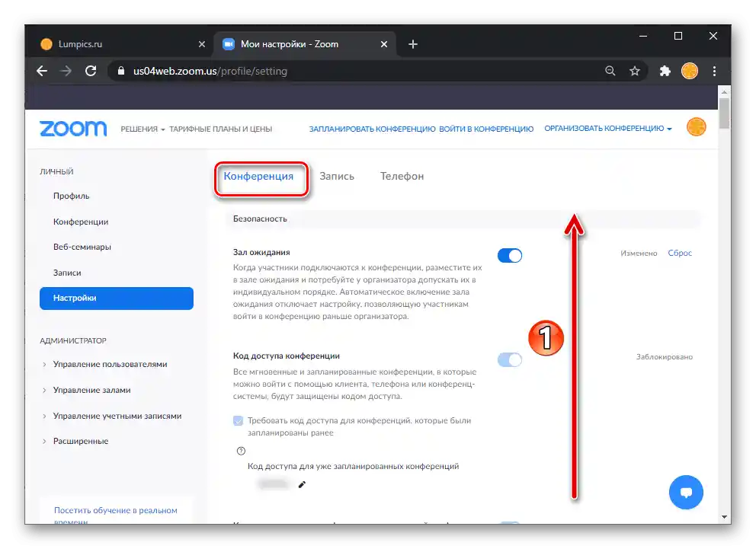Image resolution: width=756 pixels, height=549 pixels.
Task: Click the pencil to edit the access code
Action: click(301, 484)
